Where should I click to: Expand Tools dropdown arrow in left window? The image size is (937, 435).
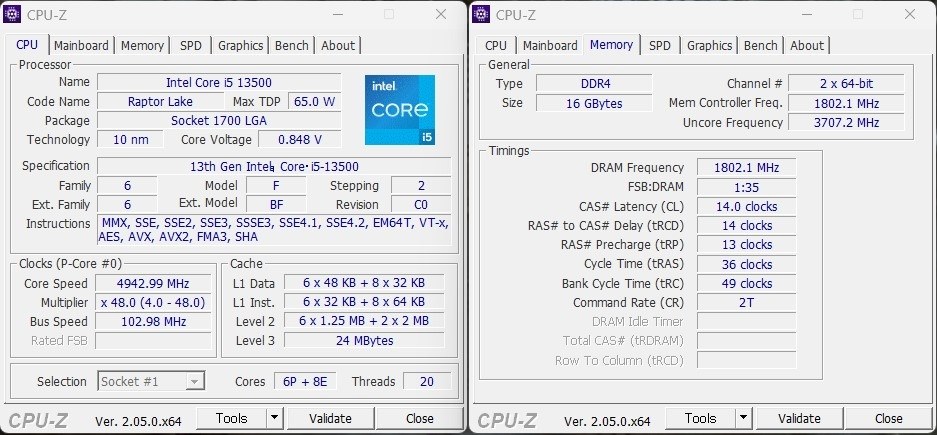point(274,418)
